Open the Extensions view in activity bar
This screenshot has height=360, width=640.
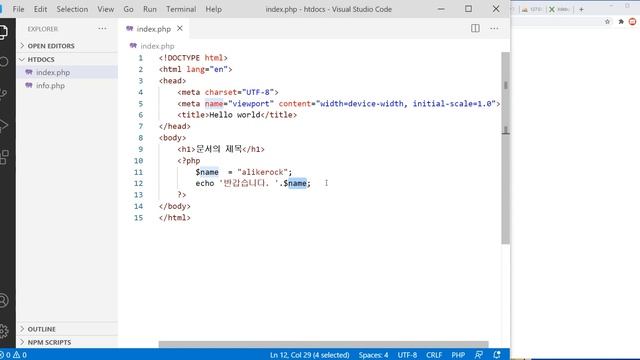pos(4,157)
